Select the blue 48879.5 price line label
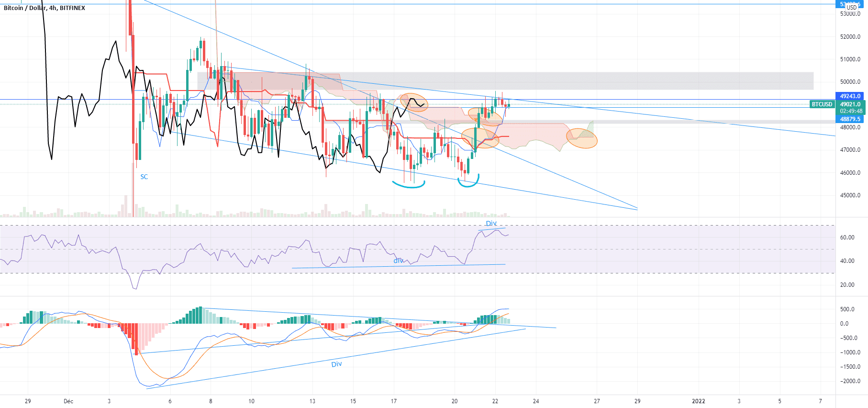This screenshot has height=408, width=868. 850,119
